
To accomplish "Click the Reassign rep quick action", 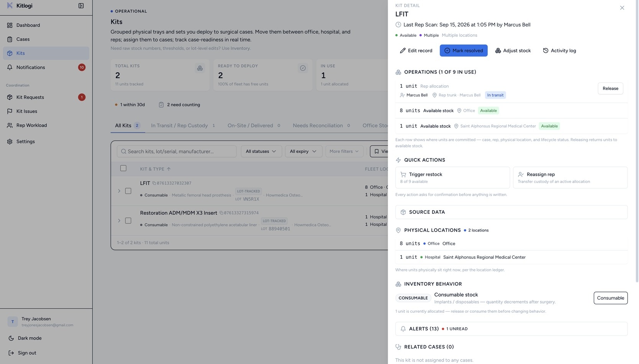I will tap(570, 178).
